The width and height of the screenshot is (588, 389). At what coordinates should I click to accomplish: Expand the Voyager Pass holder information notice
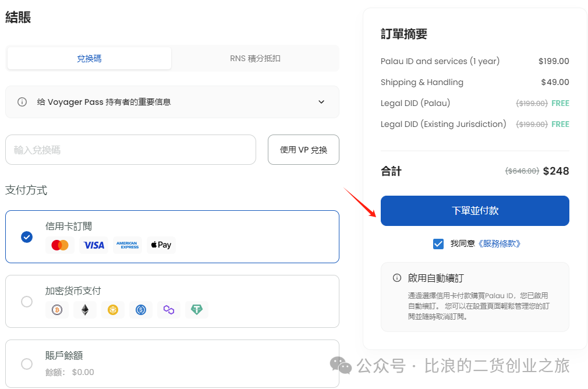(321, 102)
